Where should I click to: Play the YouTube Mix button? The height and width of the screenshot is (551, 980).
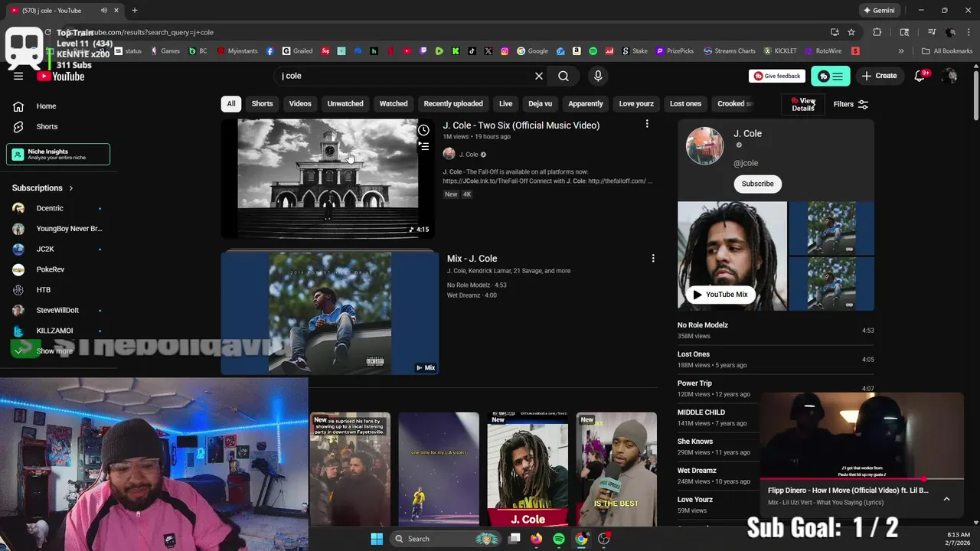pyautogui.click(x=720, y=295)
